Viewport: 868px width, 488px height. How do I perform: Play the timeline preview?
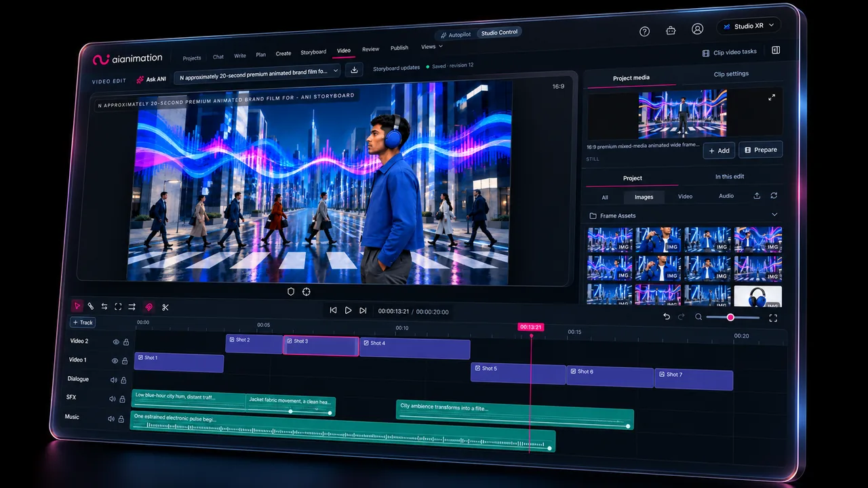[348, 310]
